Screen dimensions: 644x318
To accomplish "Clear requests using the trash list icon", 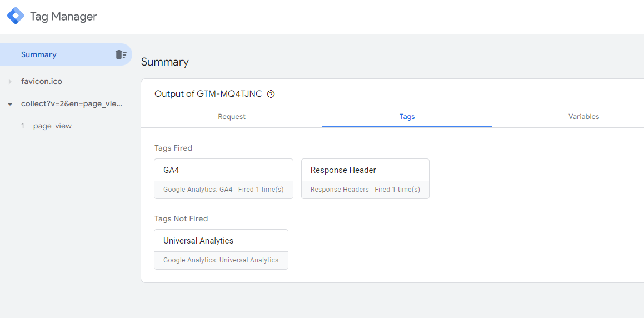I will [121, 54].
